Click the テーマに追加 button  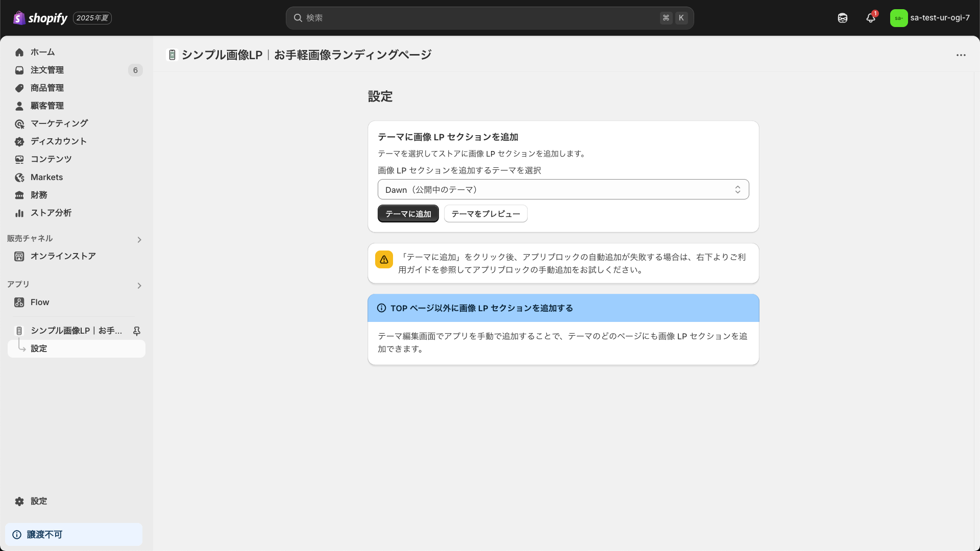408,213
